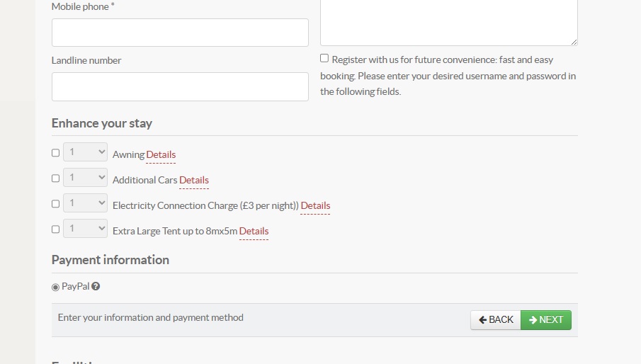Focus the Landline number input field

[x=180, y=86]
